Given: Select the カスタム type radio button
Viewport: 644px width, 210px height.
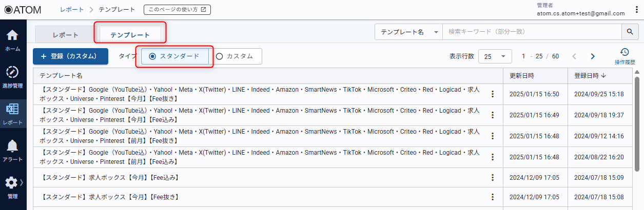Looking at the screenshot, I should click(220, 56).
